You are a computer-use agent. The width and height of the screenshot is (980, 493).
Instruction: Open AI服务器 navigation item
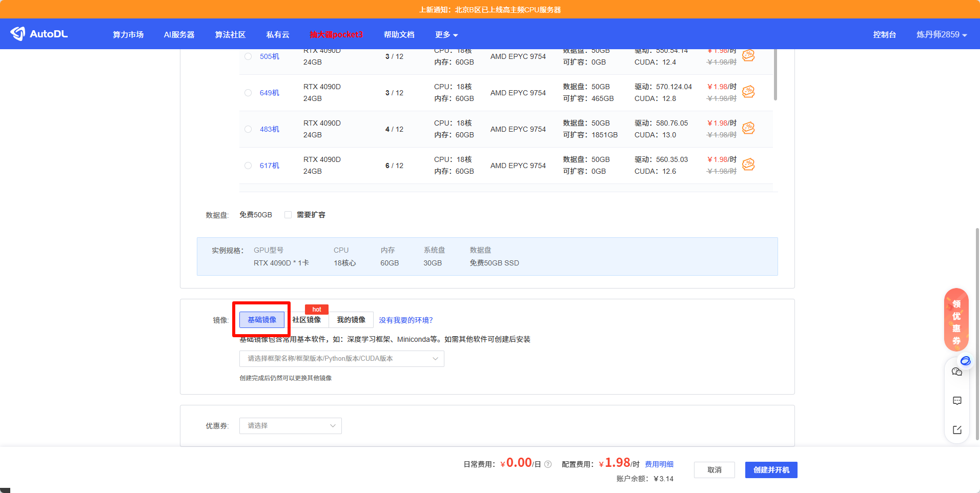pyautogui.click(x=179, y=34)
